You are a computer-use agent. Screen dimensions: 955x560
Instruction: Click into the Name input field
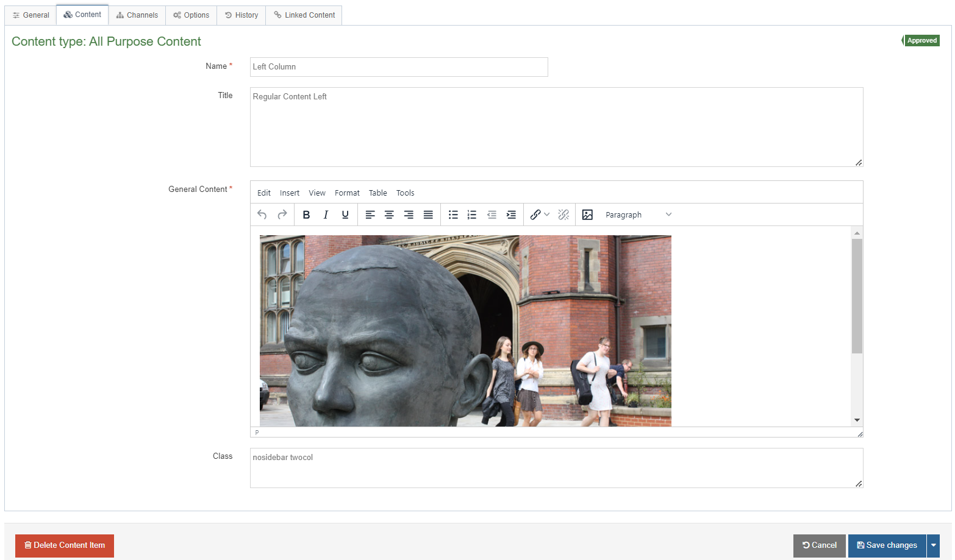coord(399,67)
